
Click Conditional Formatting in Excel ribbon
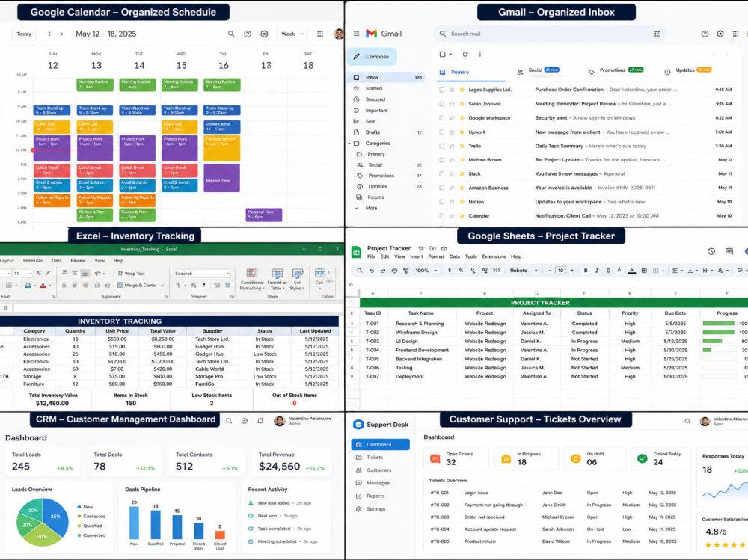(x=251, y=279)
